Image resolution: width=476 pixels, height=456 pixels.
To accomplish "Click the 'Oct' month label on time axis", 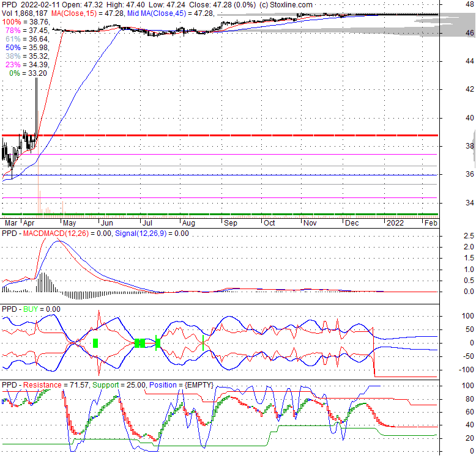I will click(x=269, y=223).
